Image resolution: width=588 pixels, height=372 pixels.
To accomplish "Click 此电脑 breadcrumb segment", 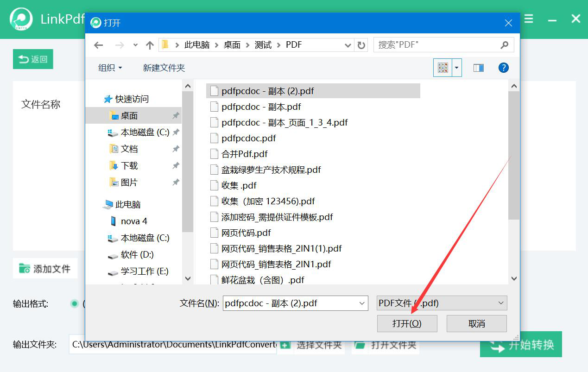I will pyautogui.click(x=197, y=45).
